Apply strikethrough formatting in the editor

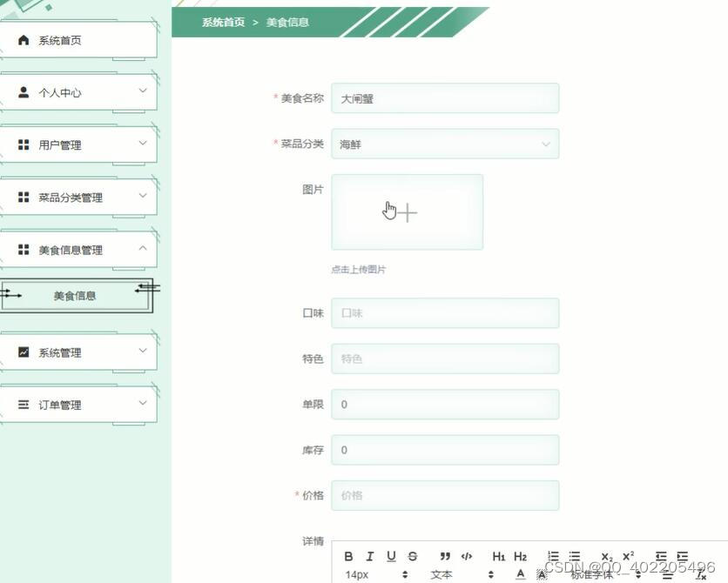pyautogui.click(x=412, y=556)
